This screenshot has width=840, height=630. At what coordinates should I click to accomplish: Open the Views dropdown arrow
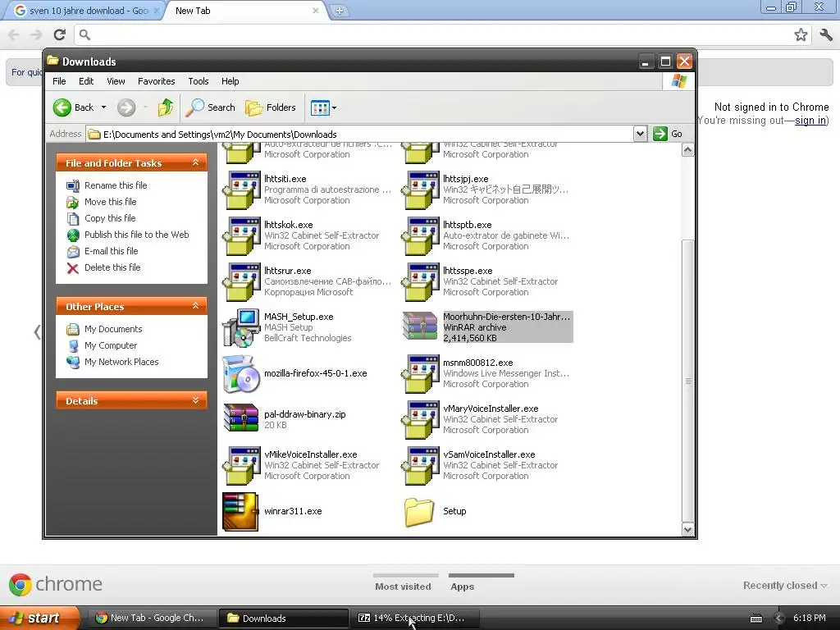click(335, 107)
